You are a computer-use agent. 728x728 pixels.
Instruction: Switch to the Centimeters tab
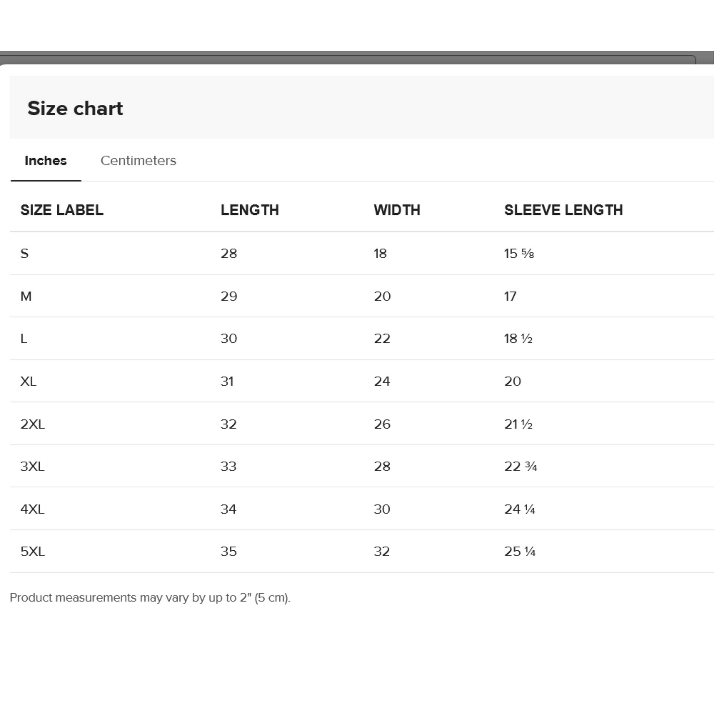[x=138, y=161]
